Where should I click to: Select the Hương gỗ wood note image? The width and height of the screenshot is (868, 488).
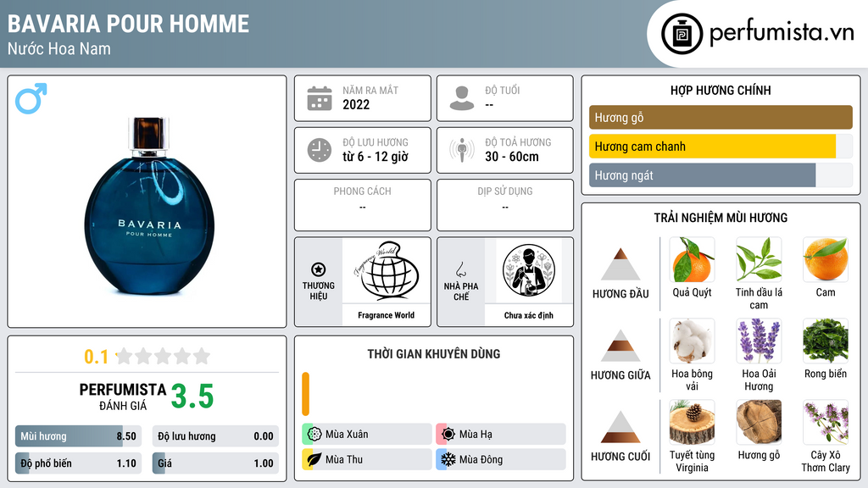coord(759,423)
